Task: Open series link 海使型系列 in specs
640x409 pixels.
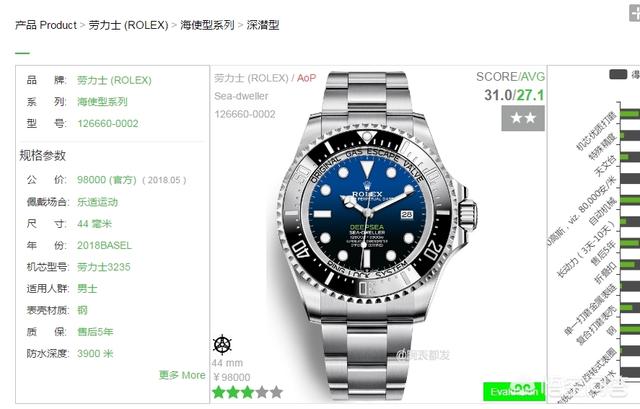Action: tap(102, 102)
